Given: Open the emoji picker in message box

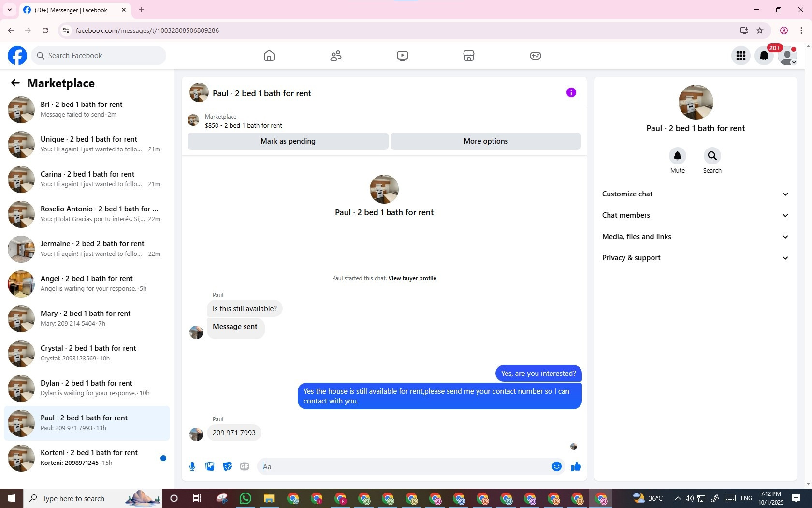Looking at the screenshot, I should (x=557, y=466).
